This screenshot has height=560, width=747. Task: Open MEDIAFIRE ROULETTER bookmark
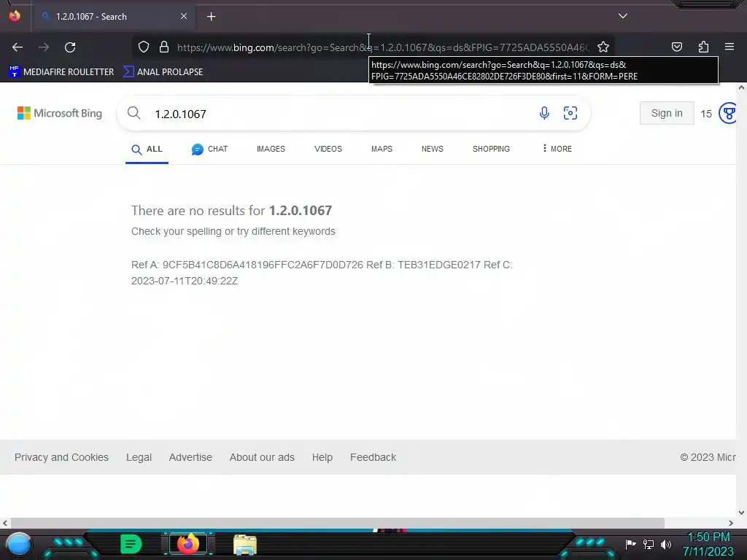[61, 72]
